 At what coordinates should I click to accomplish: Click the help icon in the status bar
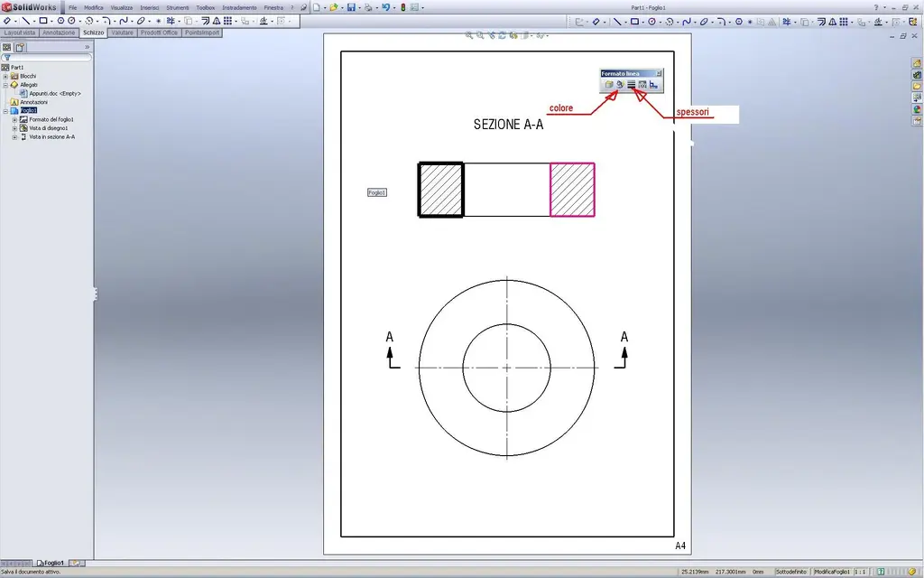click(881, 572)
